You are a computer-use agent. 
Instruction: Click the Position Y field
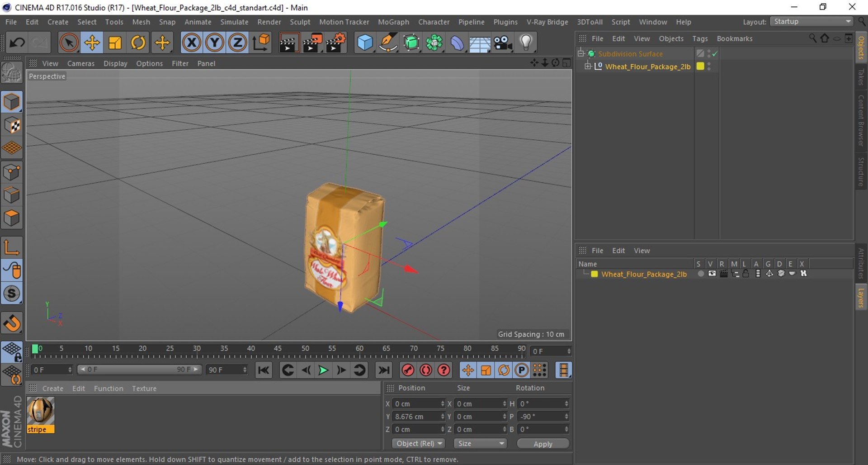(x=419, y=417)
